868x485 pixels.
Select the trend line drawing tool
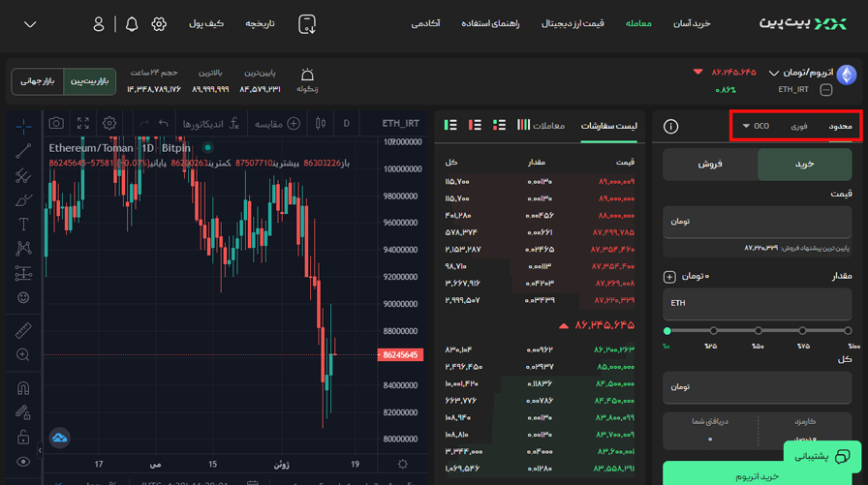click(x=23, y=151)
